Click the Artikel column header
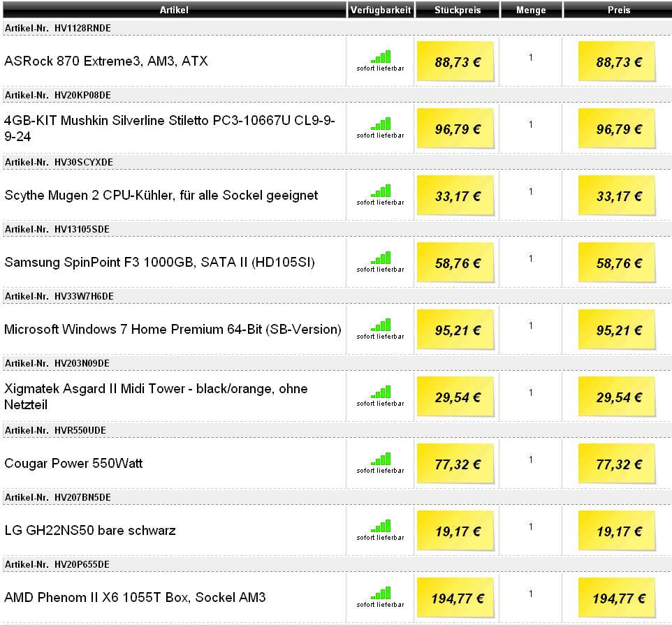Image resolution: width=672 pixels, height=625 pixels. click(x=174, y=10)
